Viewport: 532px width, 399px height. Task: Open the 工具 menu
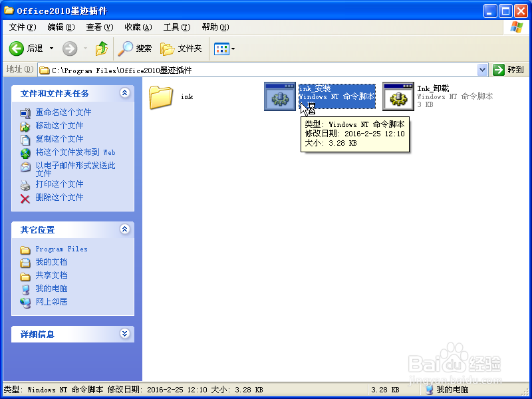pyautogui.click(x=177, y=27)
